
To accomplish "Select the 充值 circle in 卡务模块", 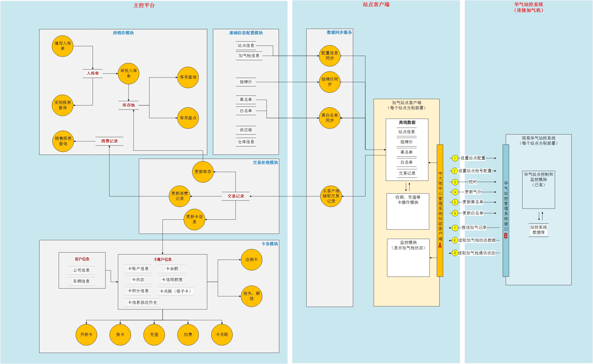I will tap(154, 335).
